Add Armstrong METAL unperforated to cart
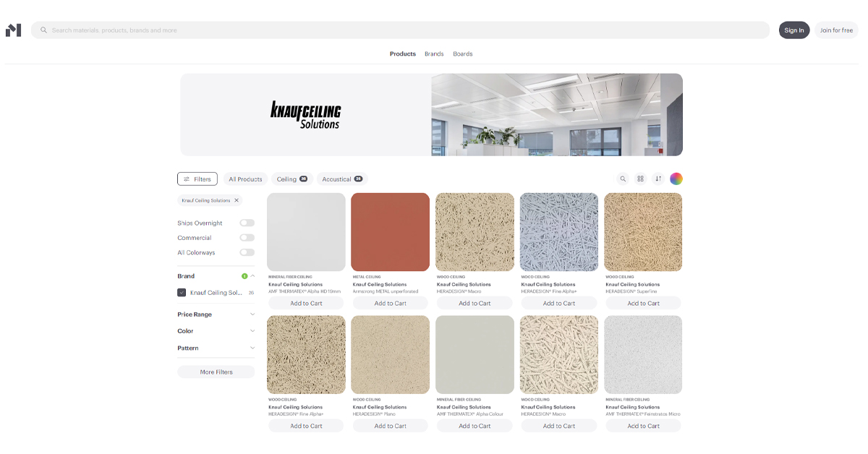Image resolution: width=868 pixels, height=454 pixels. [391, 304]
